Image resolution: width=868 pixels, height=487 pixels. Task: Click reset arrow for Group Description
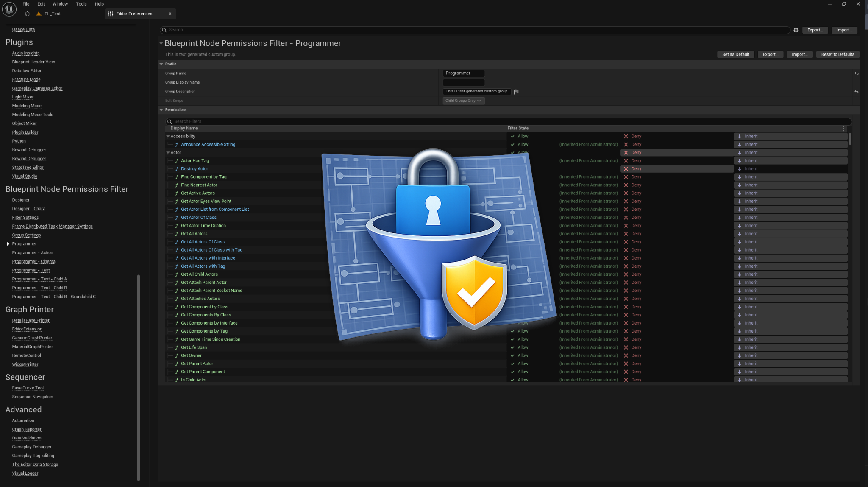(x=856, y=92)
